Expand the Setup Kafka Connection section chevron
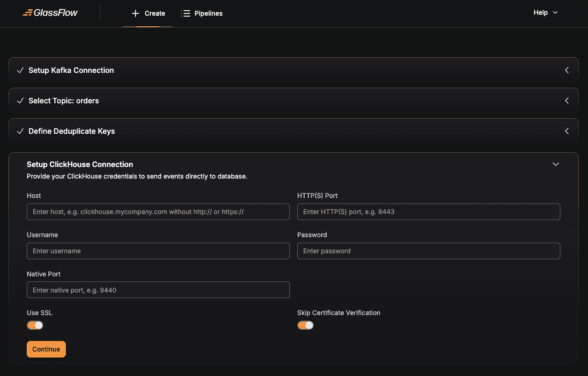 tap(566, 71)
